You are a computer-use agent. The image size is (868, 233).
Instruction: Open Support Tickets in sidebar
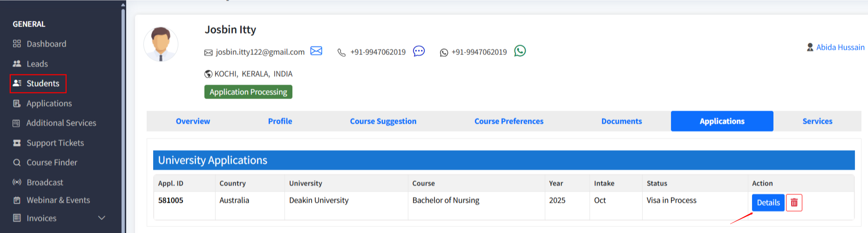(x=55, y=143)
